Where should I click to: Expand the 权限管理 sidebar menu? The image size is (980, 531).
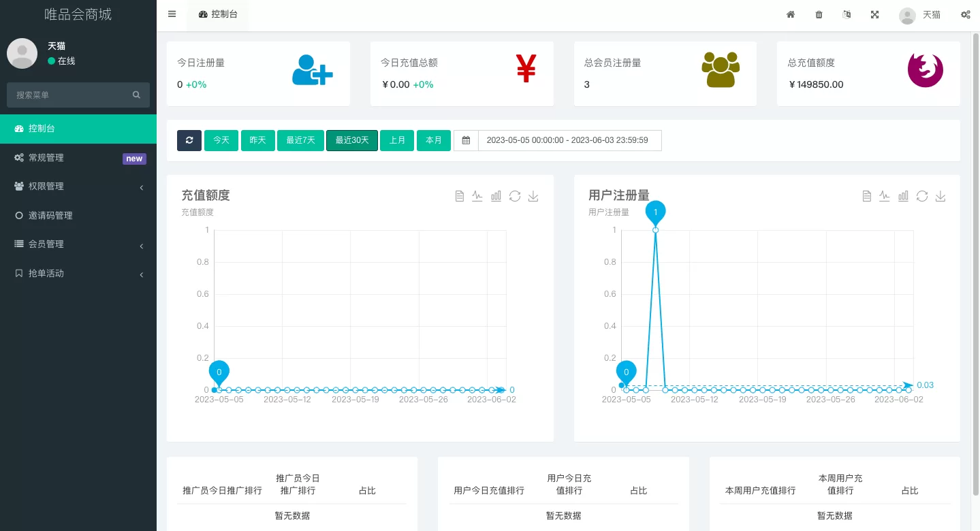click(78, 187)
